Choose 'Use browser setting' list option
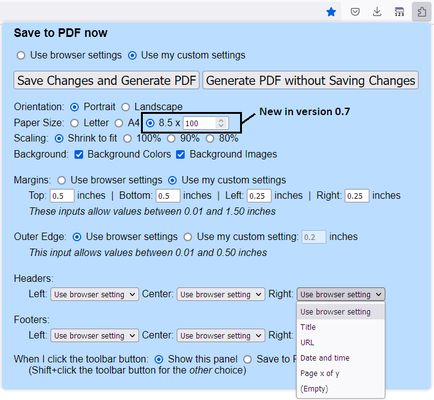 pos(341,312)
